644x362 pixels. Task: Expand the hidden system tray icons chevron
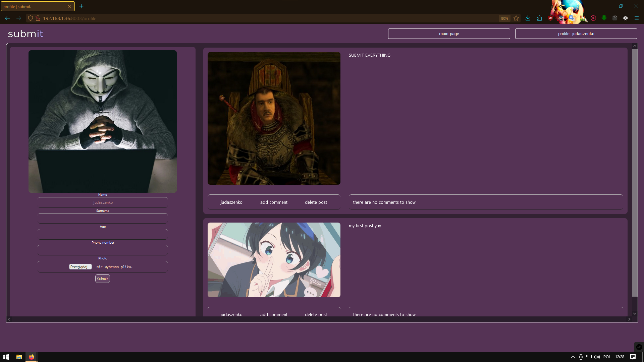click(x=573, y=357)
